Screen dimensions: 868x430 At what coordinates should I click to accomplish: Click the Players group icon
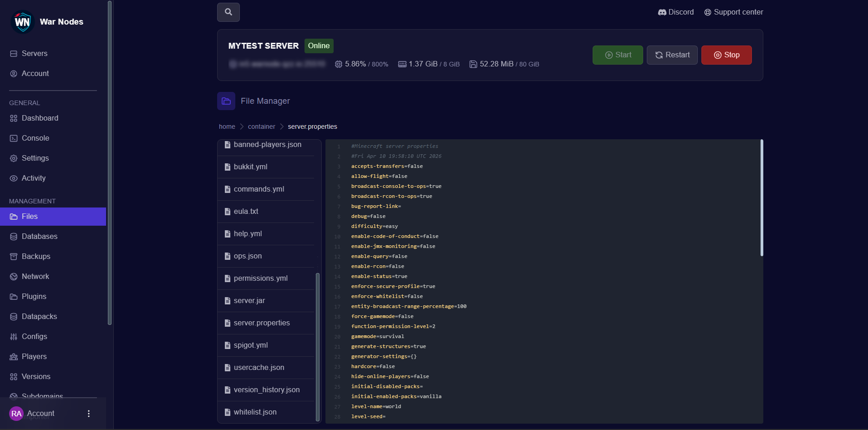pos(14,357)
